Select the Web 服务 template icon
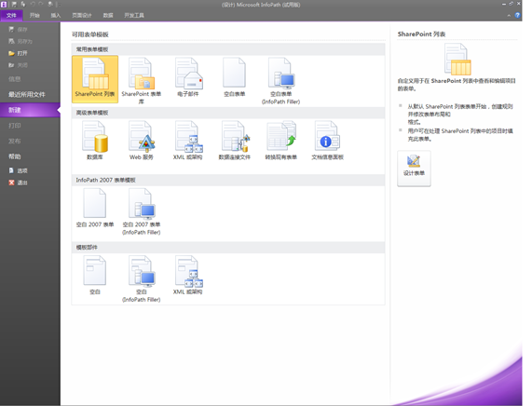Screen dimensions: 532x406 (x=142, y=141)
